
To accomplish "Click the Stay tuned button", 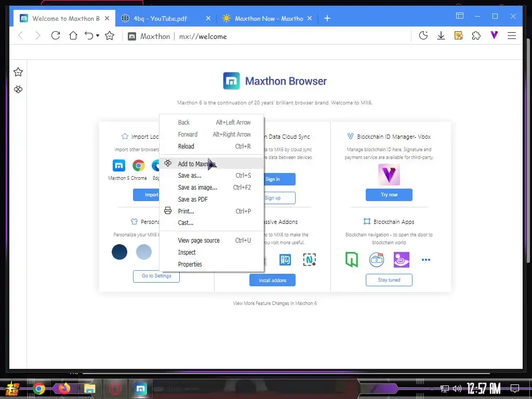I will click(x=389, y=280).
